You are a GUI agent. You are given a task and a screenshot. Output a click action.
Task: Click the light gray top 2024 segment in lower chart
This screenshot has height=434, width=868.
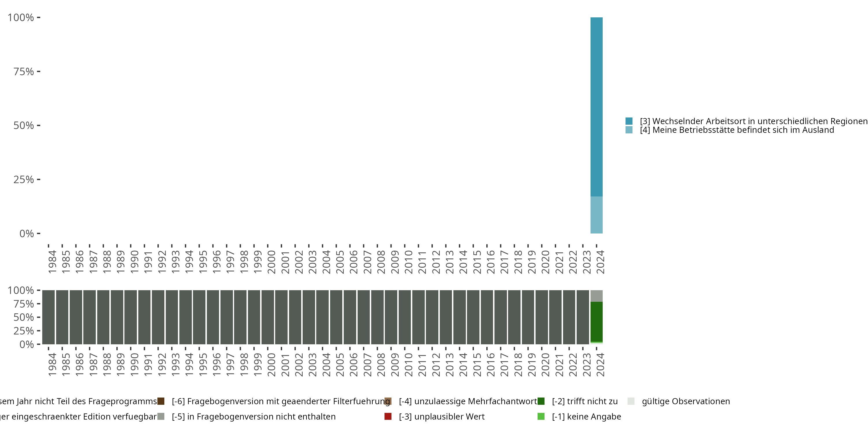click(596, 296)
